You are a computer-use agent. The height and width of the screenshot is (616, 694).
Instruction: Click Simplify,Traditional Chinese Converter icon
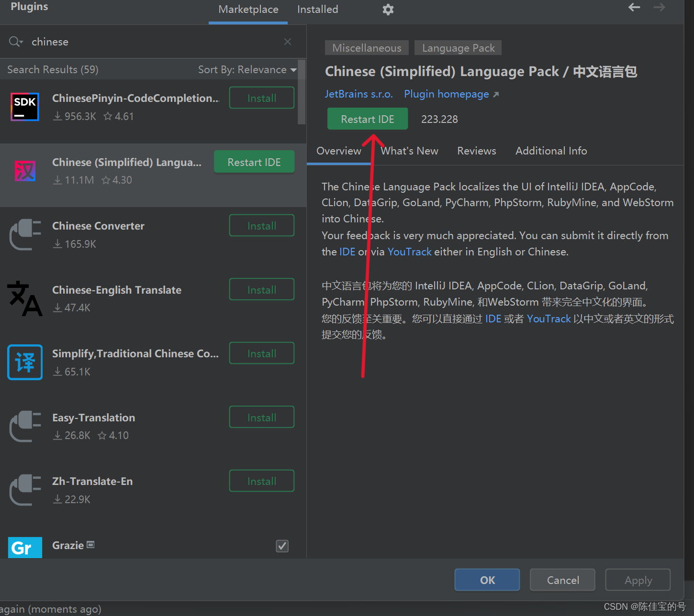pos(25,362)
